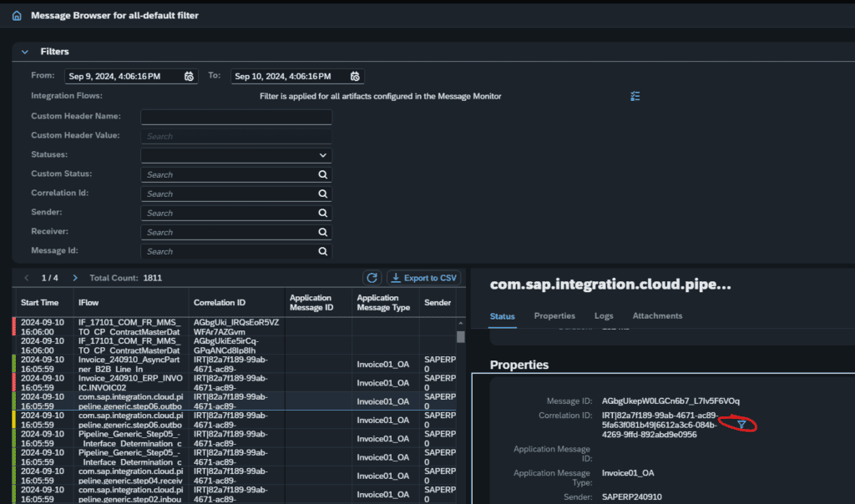Viewport: 855px width, 504px height.
Task: Select correlation ID AGbgUkiEe5irCq- cell
Action: (236, 345)
